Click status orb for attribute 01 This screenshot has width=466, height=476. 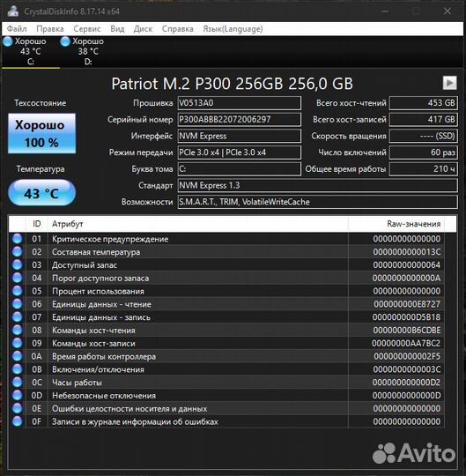click(18, 239)
